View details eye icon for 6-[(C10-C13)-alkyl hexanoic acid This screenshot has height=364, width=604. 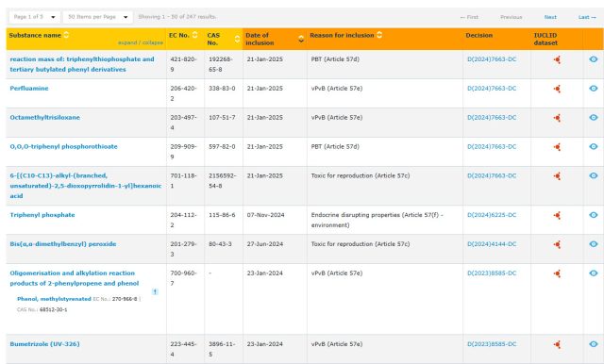(x=594, y=175)
